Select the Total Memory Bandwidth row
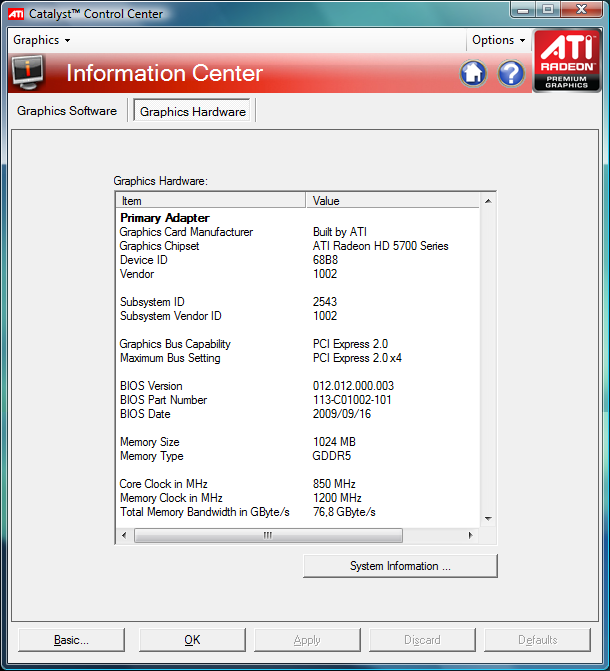Screen dimensions: 610x671 click(x=298, y=512)
